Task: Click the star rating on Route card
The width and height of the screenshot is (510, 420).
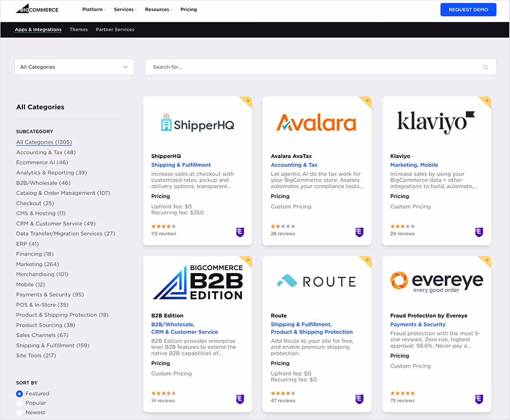Action: [x=283, y=393]
